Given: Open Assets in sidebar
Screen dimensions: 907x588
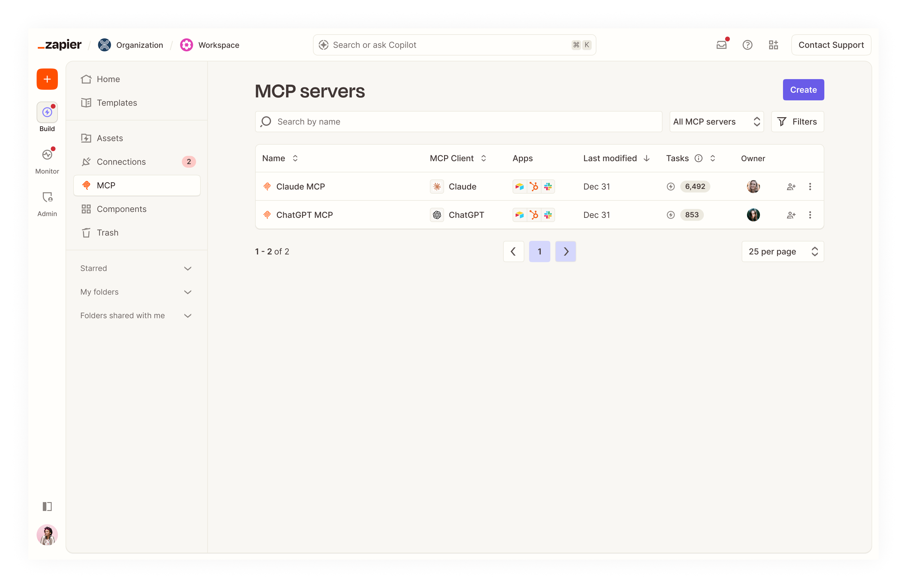Looking at the screenshot, I should (137, 138).
